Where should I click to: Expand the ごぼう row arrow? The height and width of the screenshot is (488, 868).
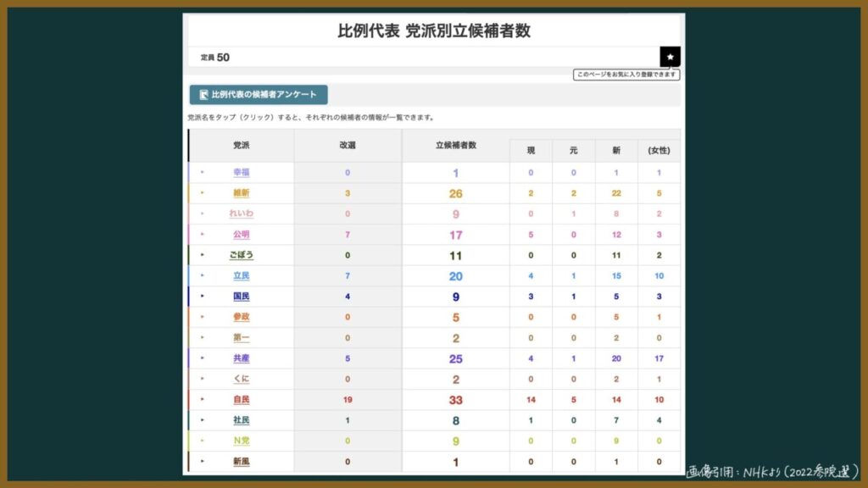tap(203, 255)
